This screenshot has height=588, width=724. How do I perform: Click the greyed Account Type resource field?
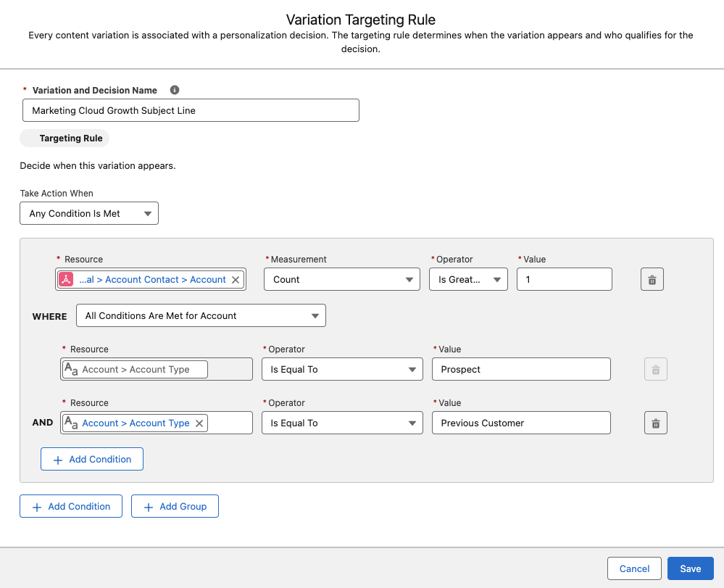(x=157, y=370)
